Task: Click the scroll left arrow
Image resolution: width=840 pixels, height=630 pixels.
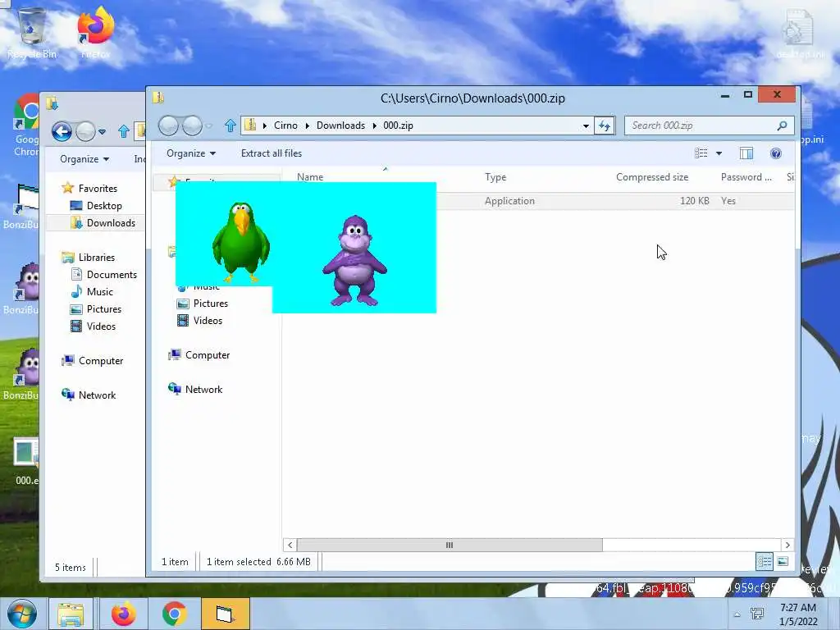Action: point(290,546)
